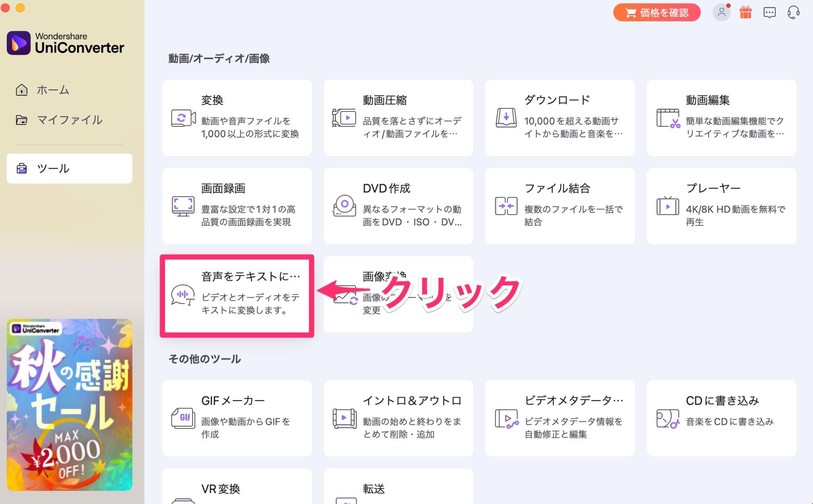Click the プレーヤー player icon
The image size is (813, 504).
click(x=668, y=206)
